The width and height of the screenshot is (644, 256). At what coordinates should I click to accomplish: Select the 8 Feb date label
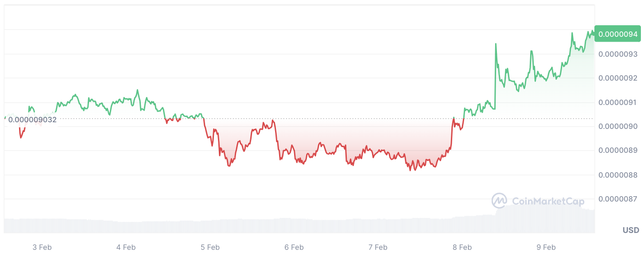pyautogui.click(x=462, y=247)
